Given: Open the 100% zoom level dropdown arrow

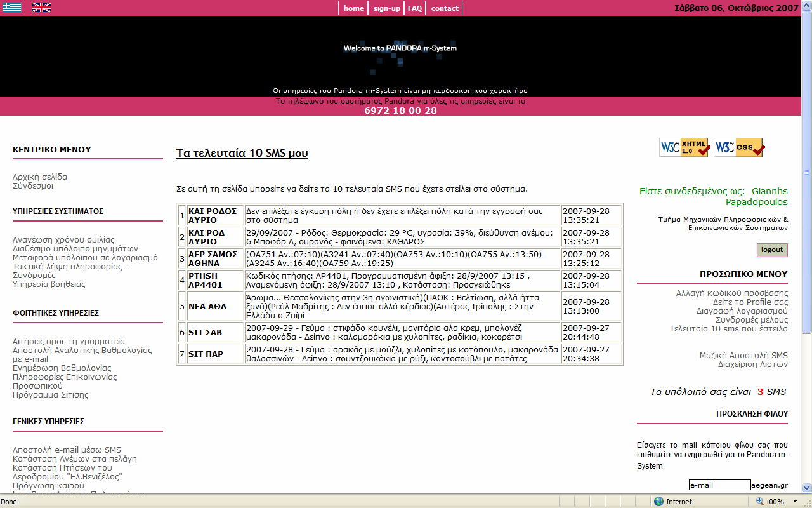Looking at the screenshot, I should [796, 502].
